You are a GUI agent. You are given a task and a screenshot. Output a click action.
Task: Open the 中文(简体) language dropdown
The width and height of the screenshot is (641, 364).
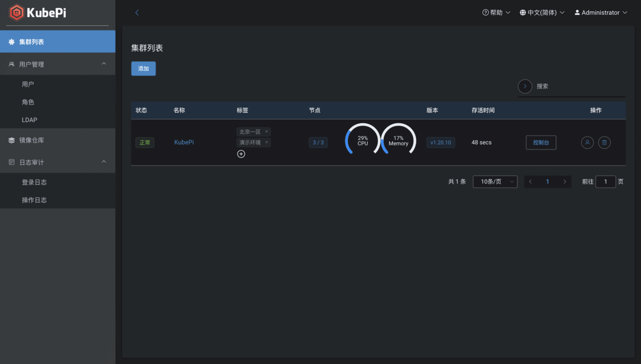(x=542, y=13)
